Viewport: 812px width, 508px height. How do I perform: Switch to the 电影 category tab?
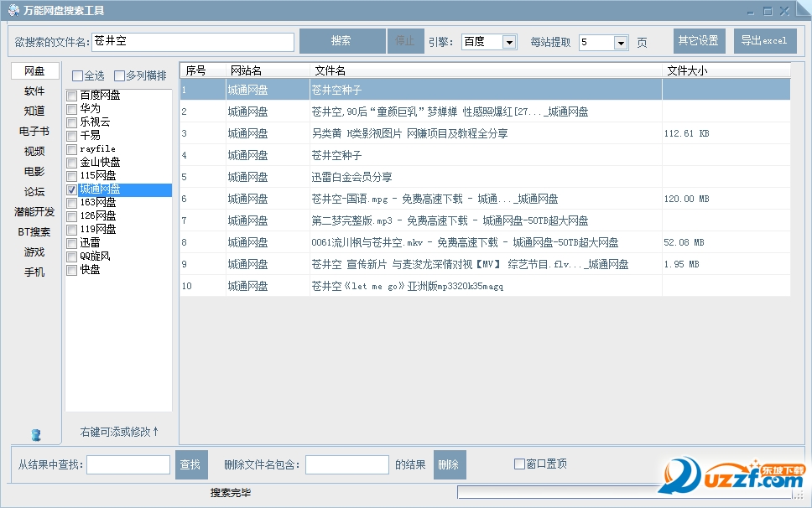(x=34, y=171)
